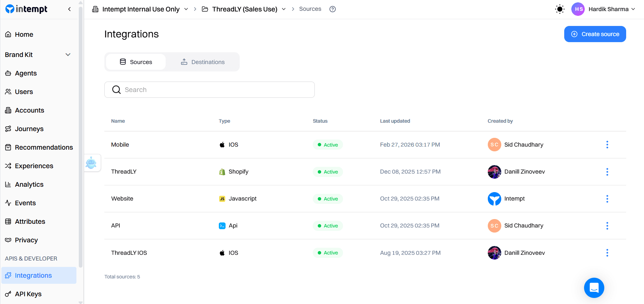Expand the Intempt Internal Use Only workspace dropdown
This screenshot has height=304, width=644.
point(186,9)
